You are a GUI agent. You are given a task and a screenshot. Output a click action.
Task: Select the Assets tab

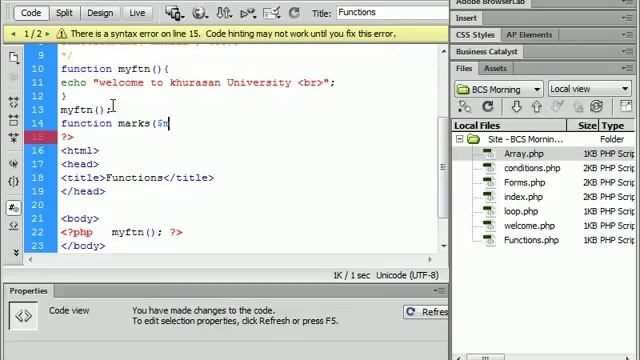(x=495, y=68)
